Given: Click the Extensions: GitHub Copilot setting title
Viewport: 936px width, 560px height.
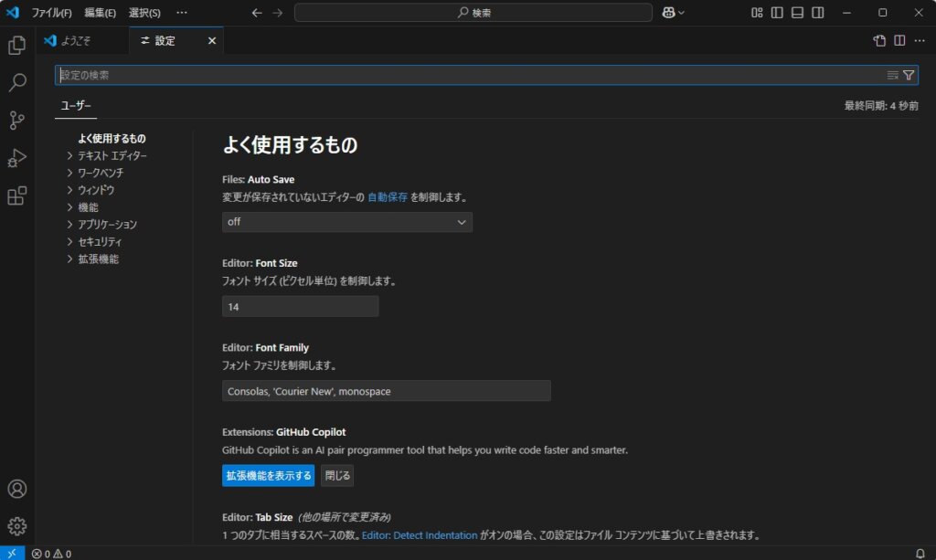Looking at the screenshot, I should click(284, 432).
